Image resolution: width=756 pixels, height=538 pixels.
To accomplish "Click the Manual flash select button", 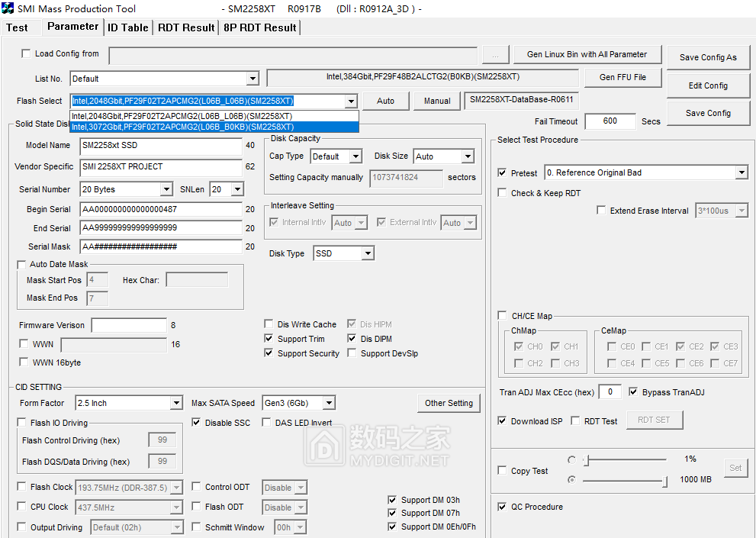I will click(x=437, y=101).
